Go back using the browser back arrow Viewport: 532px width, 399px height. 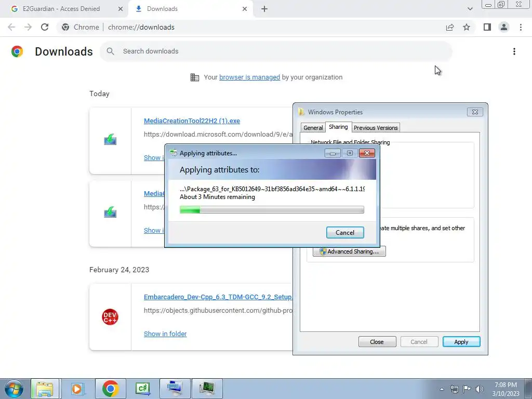point(11,27)
